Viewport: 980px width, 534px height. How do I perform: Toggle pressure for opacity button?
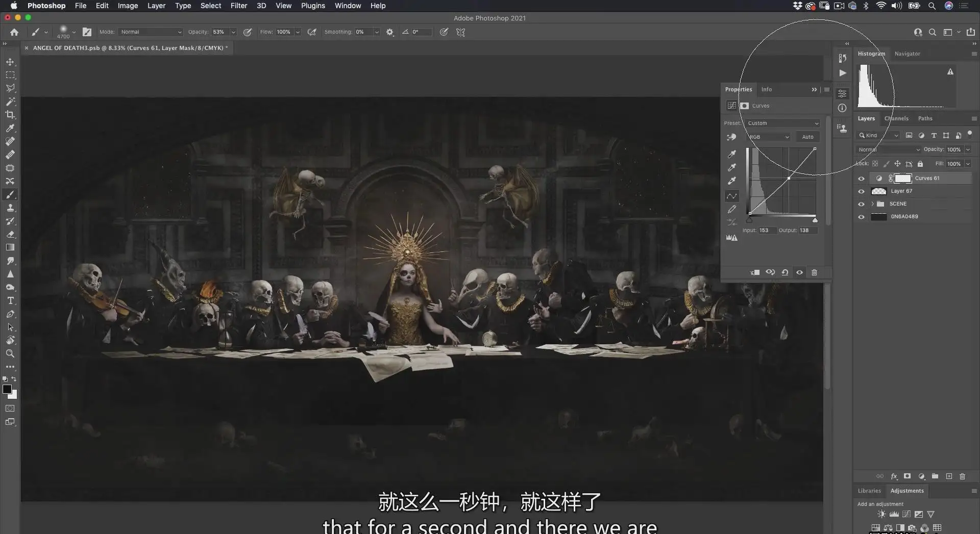click(248, 32)
